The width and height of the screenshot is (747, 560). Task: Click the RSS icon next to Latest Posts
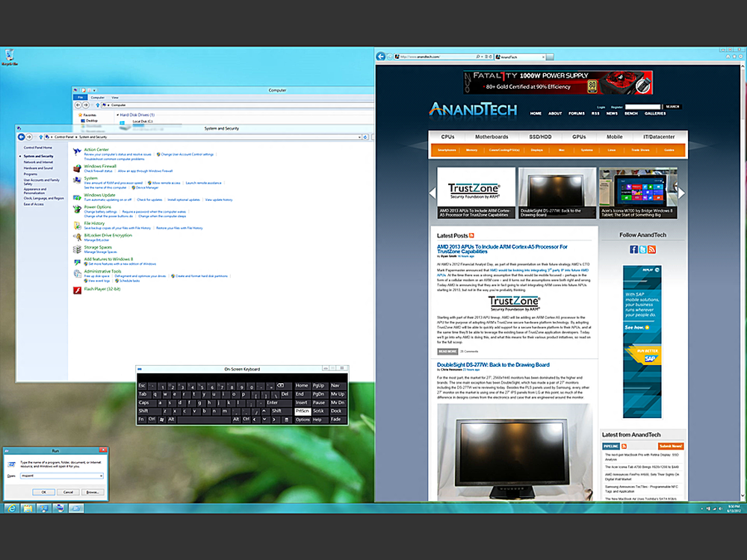pos(471,236)
